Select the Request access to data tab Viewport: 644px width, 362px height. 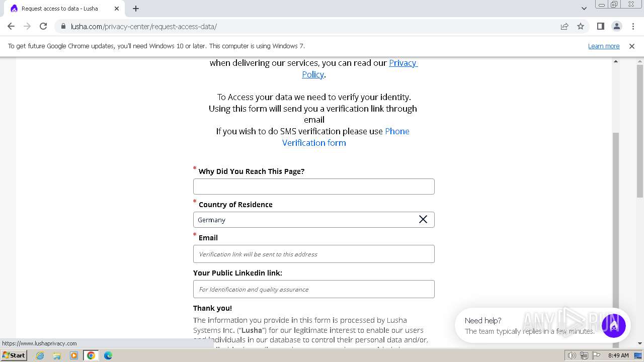click(x=64, y=9)
